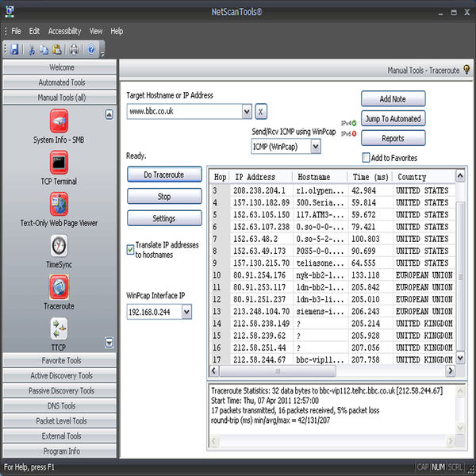Click the Time (ms) column header
Screen dimensions: 476x476
370,177
